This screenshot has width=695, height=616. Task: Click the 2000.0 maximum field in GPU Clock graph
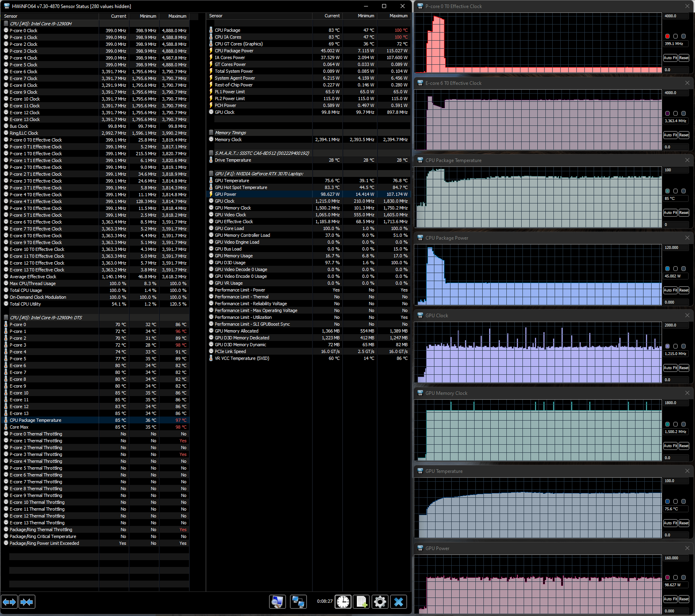click(676, 325)
